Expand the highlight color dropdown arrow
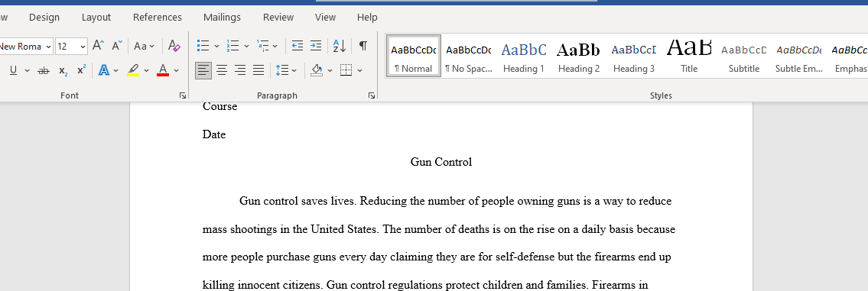868x291 pixels. (146, 70)
